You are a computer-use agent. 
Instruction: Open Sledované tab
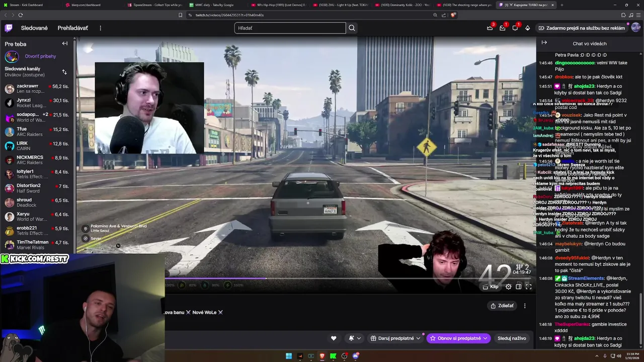click(34, 28)
